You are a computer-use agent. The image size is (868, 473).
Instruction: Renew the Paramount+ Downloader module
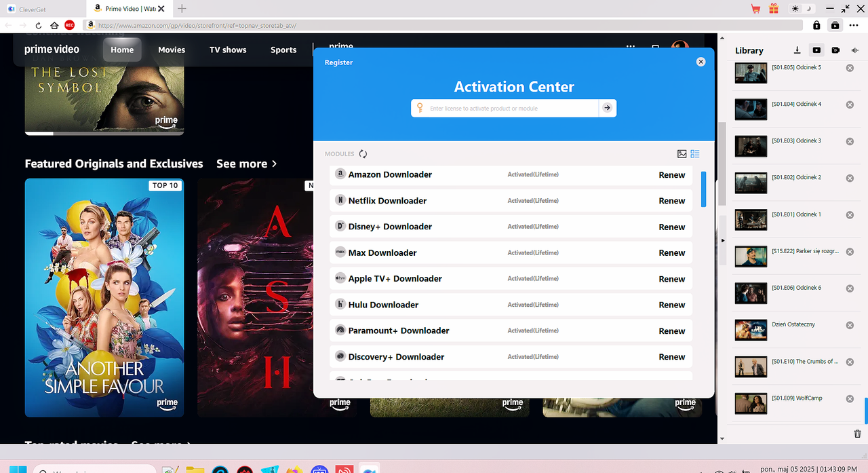click(672, 330)
